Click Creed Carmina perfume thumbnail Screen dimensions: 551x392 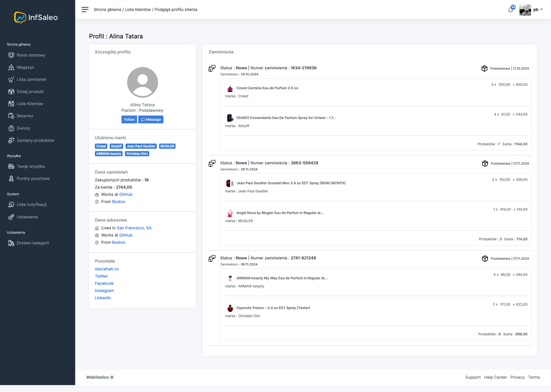coord(230,88)
